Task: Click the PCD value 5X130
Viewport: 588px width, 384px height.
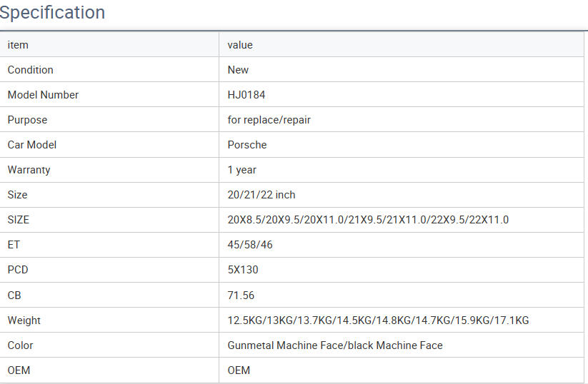Action: click(243, 270)
